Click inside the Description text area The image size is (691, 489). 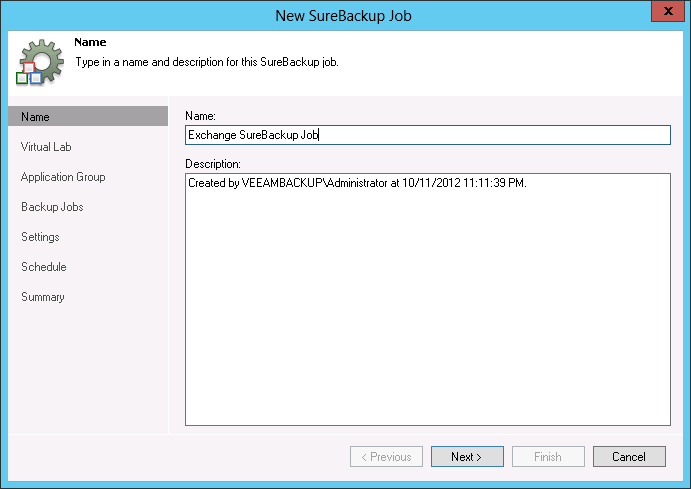(x=427, y=300)
